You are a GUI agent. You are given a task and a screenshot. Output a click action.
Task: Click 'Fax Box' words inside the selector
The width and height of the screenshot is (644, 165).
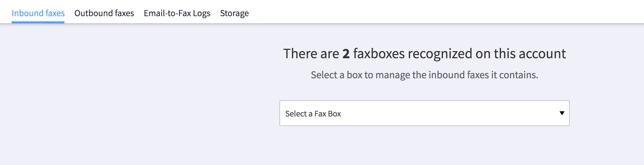[x=328, y=114]
